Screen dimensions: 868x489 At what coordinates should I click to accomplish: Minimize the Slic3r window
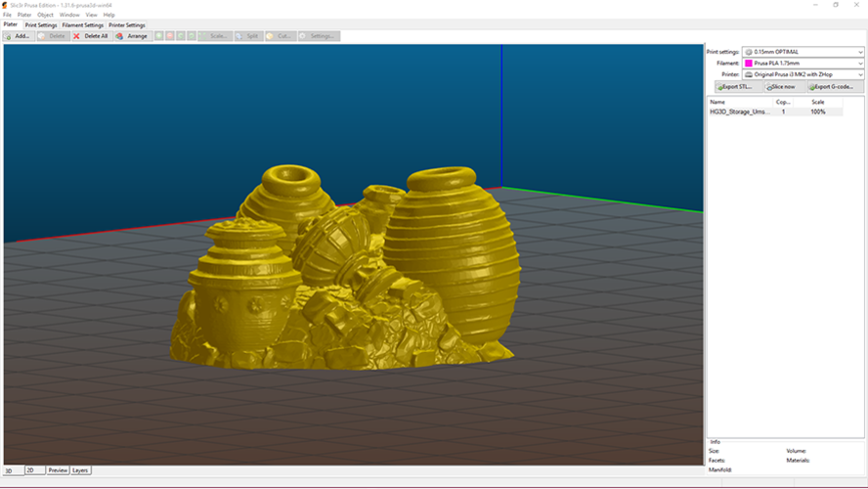tap(815, 5)
